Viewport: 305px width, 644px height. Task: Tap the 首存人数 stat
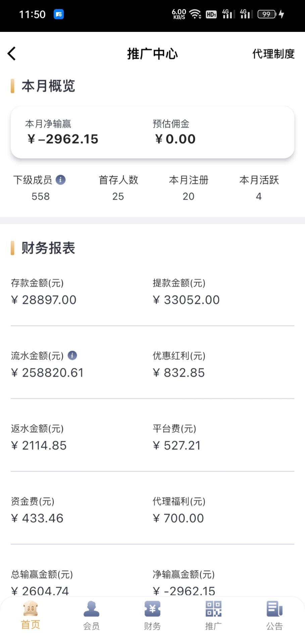[x=118, y=188]
